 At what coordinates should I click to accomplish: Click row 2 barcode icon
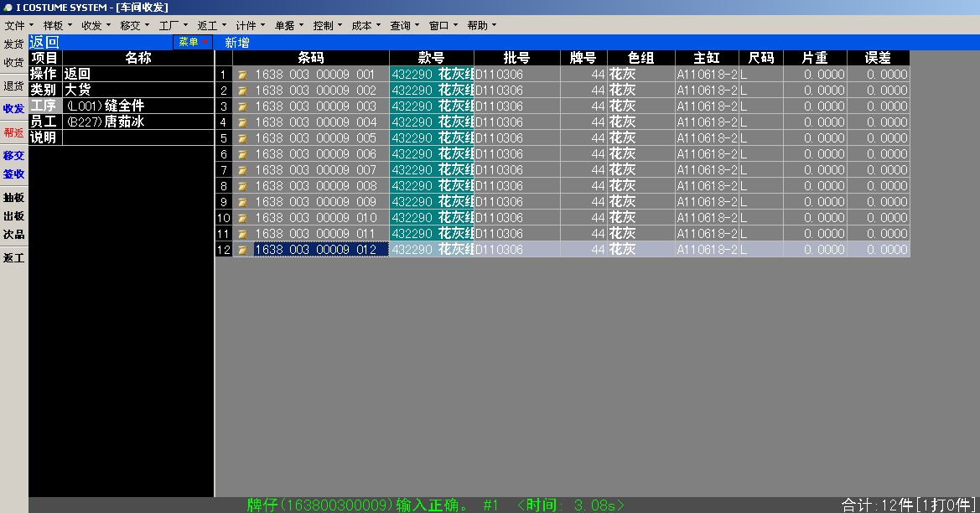(242, 91)
